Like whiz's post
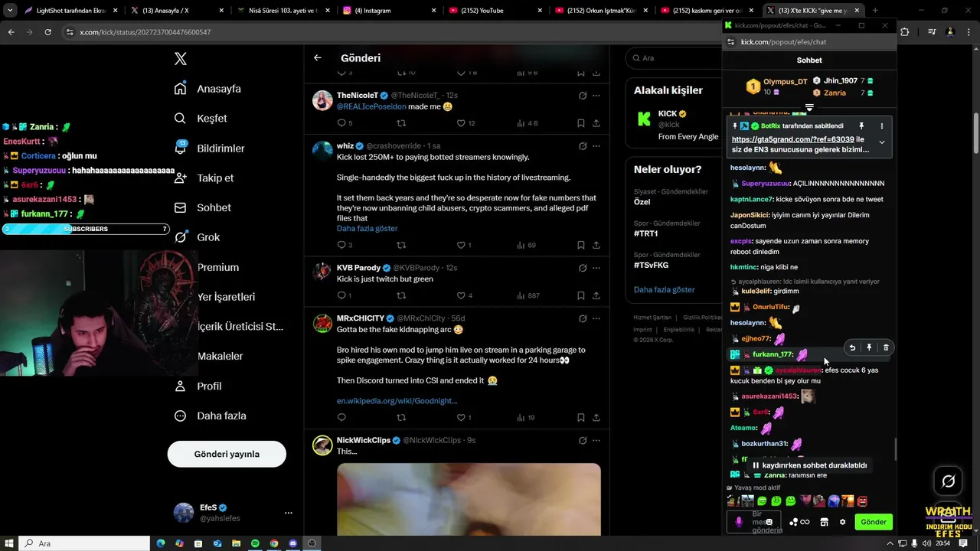The image size is (980, 551). click(x=461, y=246)
